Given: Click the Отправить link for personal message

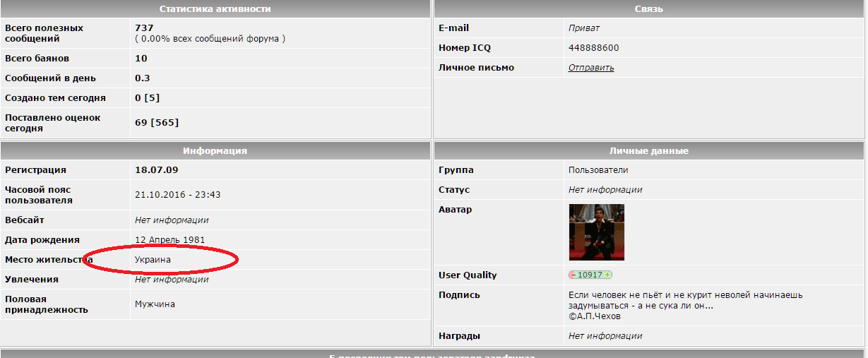Looking at the screenshot, I should click(591, 68).
